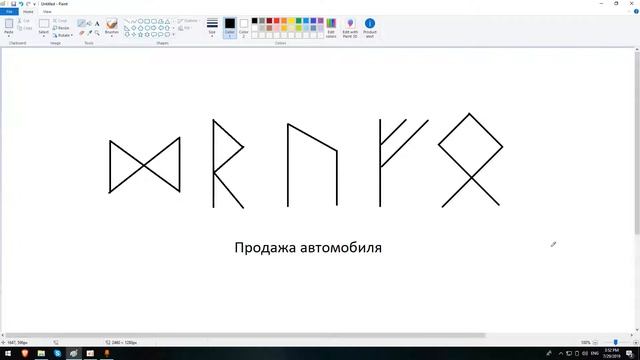This screenshot has height=360, width=640.
Task: Open the Paste dropdown arrow
Action: coord(9,36)
